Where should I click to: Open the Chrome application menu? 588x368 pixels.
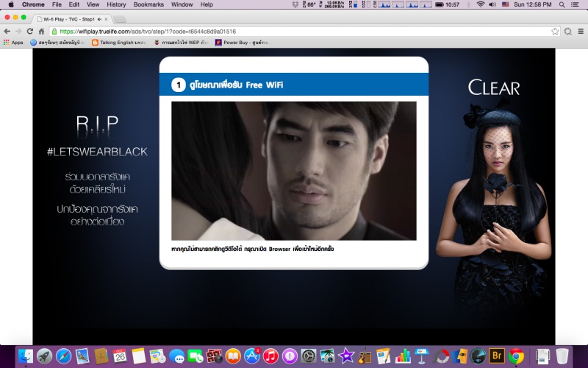click(33, 4)
